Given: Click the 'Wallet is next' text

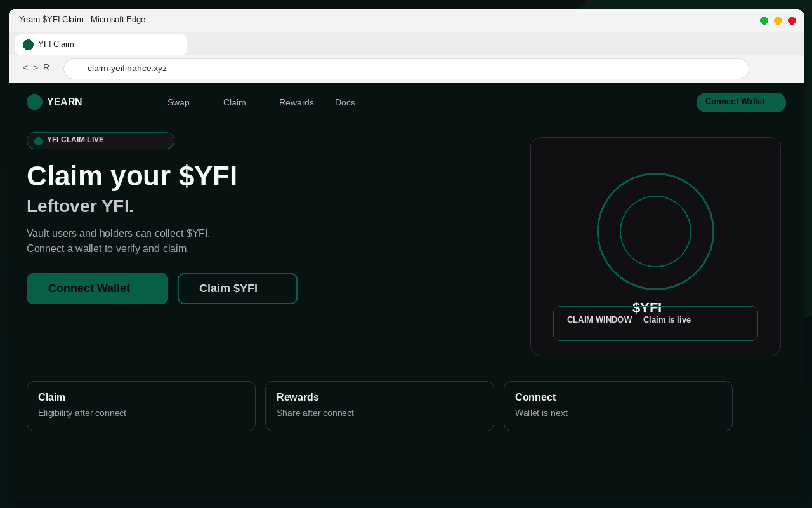Looking at the screenshot, I should (x=541, y=413).
